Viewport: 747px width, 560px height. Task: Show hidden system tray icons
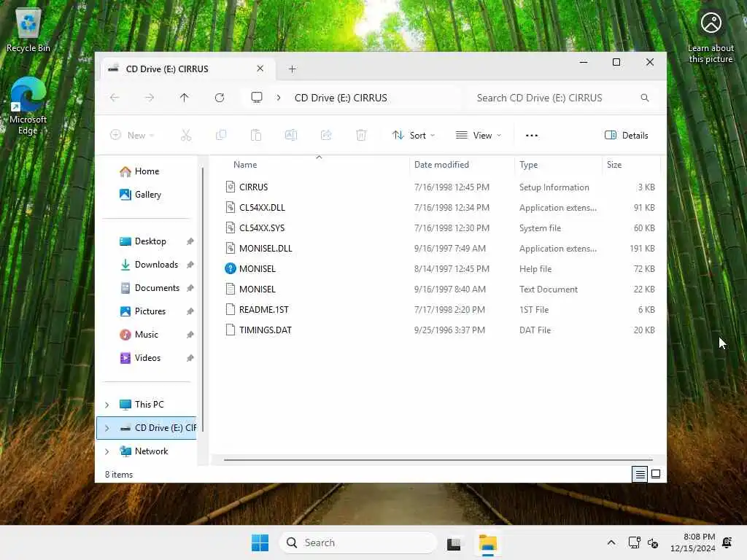tap(611, 542)
